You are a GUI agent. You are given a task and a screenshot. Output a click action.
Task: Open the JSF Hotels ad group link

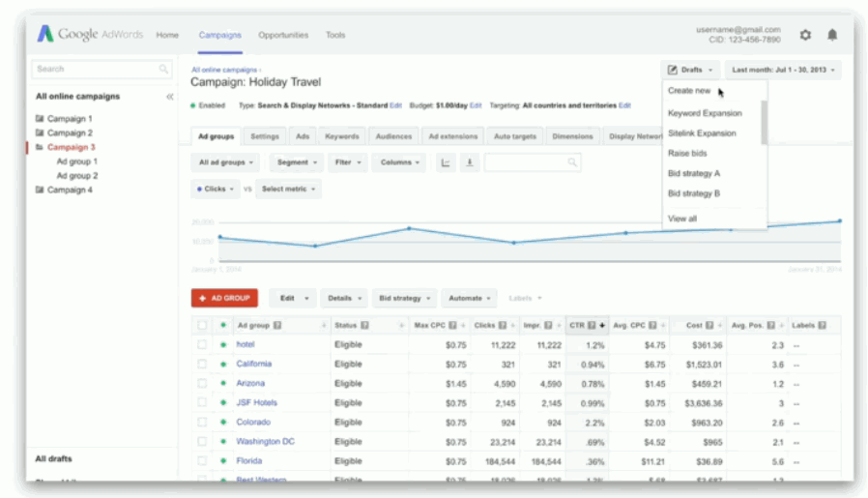coord(256,402)
